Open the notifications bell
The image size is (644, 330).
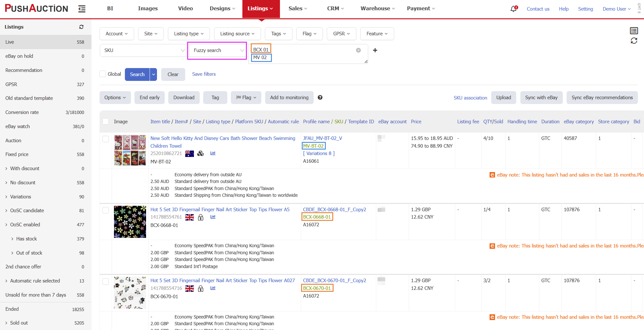point(514,9)
